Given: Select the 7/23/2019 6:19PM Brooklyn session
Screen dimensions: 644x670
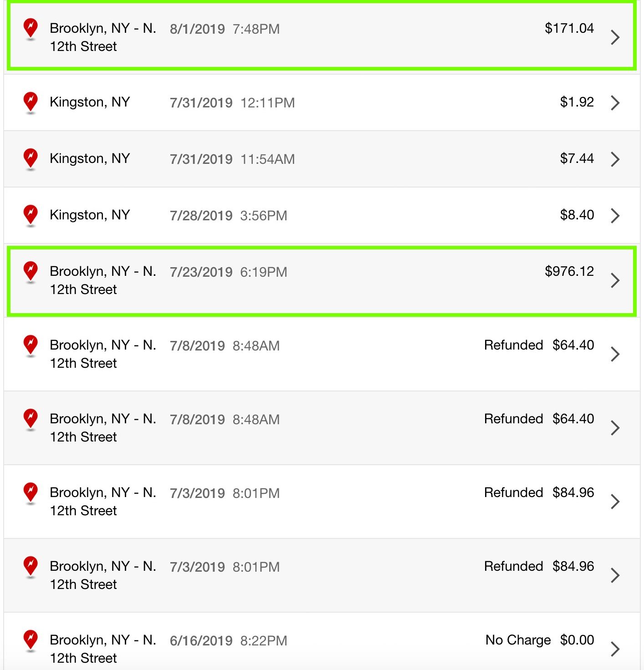Looking at the screenshot, I should click(x=322, y=281).
